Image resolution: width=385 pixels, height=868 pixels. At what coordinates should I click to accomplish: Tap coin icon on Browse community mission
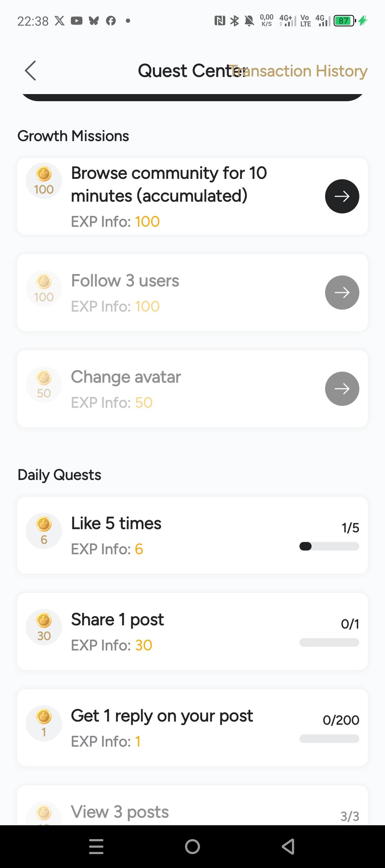[44, 174]
